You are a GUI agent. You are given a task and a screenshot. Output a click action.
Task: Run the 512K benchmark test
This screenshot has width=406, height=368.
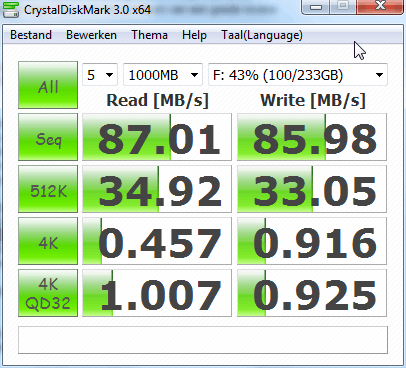pos(48,189)
